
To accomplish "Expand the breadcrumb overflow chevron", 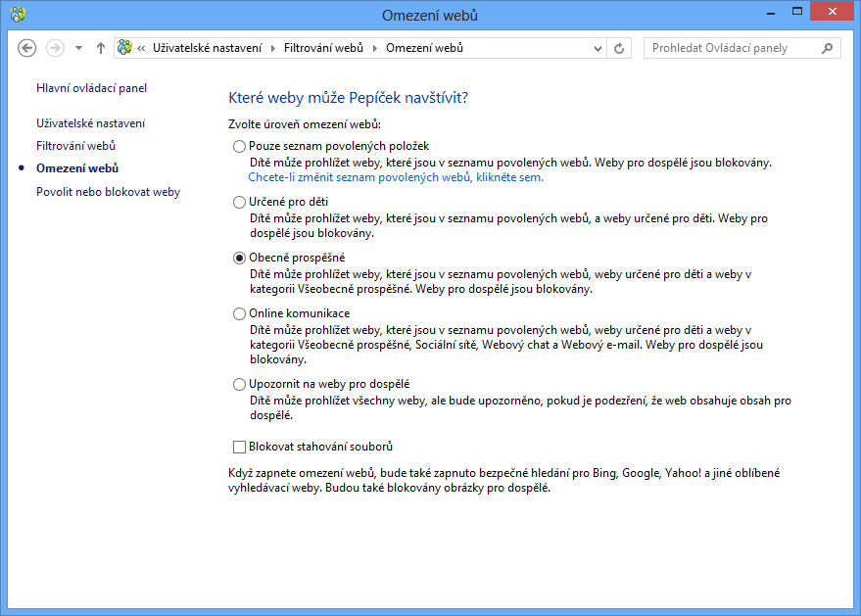I will coord(142,48).
